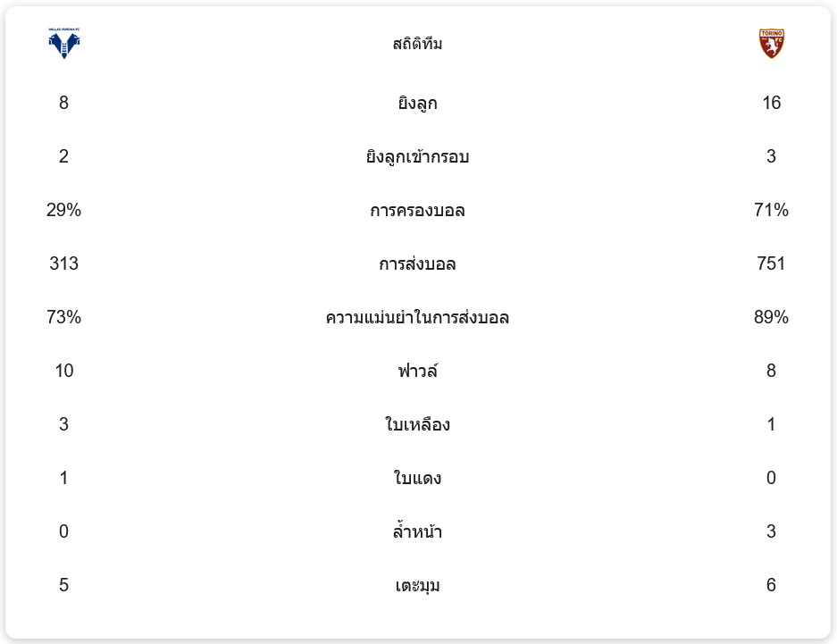Viewport: 837px width, 644px height.
Task: Click the ความแม่นยำในการส่งบอล label
Action: [417, 317]
